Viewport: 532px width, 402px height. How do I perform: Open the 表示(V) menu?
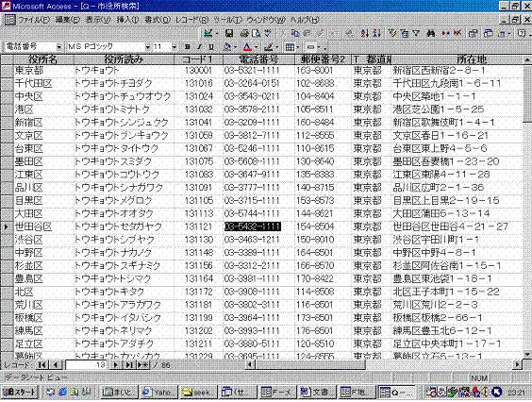(98, 20)
